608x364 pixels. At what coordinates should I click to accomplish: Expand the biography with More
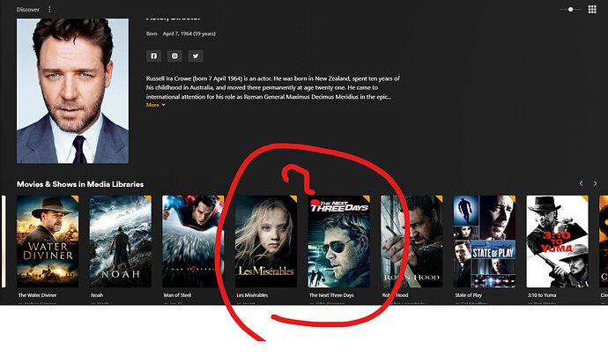click(x=155, y=105)
